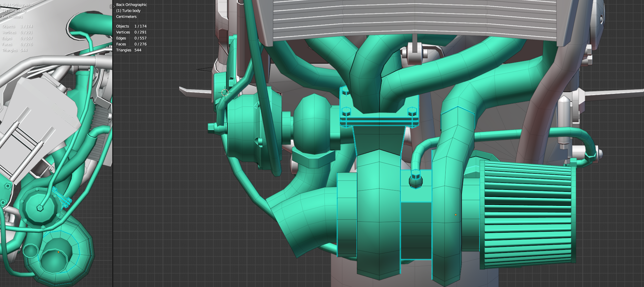The height and width of the screenshot is (287, 644).
Task: Click the "Back Orthographic" view label
Action: tap(131, 5)
